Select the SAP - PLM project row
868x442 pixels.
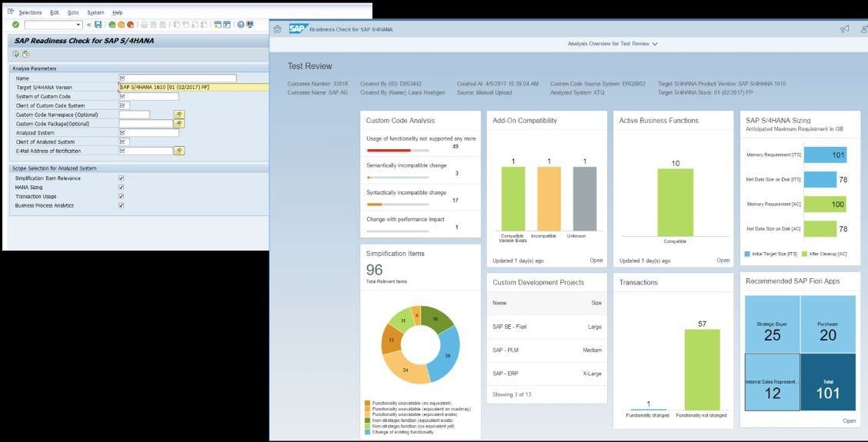click(x=547, y=351)
